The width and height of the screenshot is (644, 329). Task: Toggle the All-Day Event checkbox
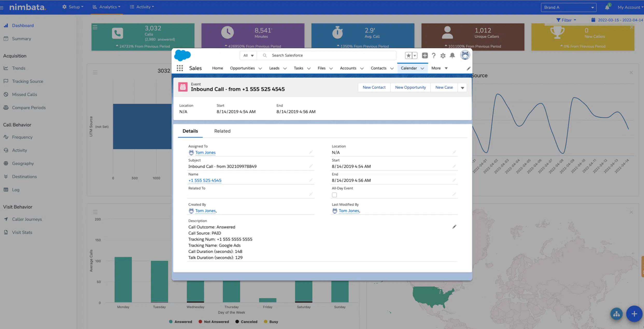coord(334,195)
